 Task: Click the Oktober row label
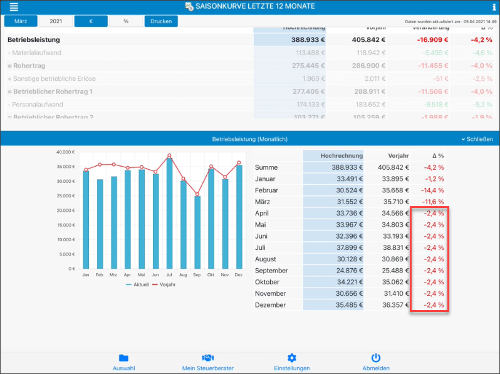click(x=267, y=282)
